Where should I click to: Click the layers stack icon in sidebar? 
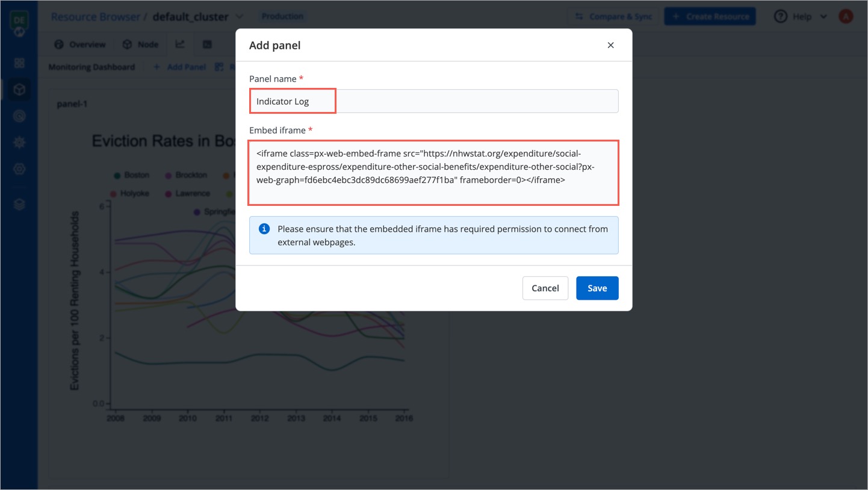[19, 204]
